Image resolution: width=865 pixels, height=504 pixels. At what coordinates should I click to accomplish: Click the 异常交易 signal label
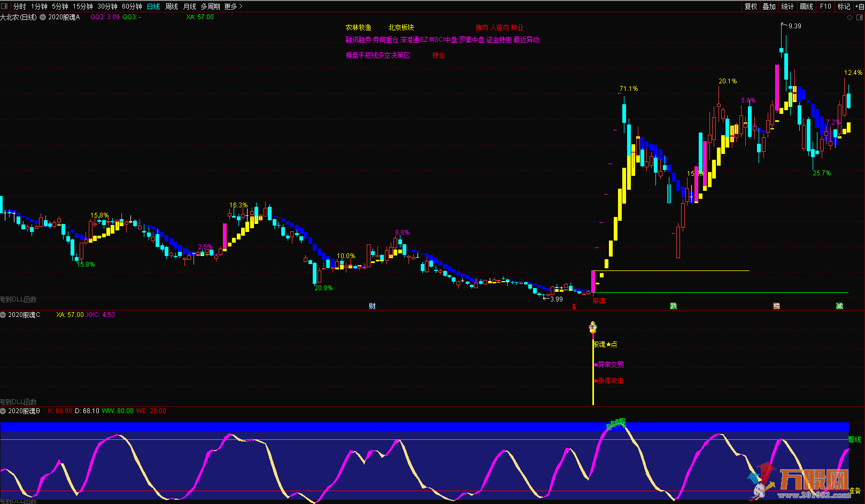coord(609,365)
